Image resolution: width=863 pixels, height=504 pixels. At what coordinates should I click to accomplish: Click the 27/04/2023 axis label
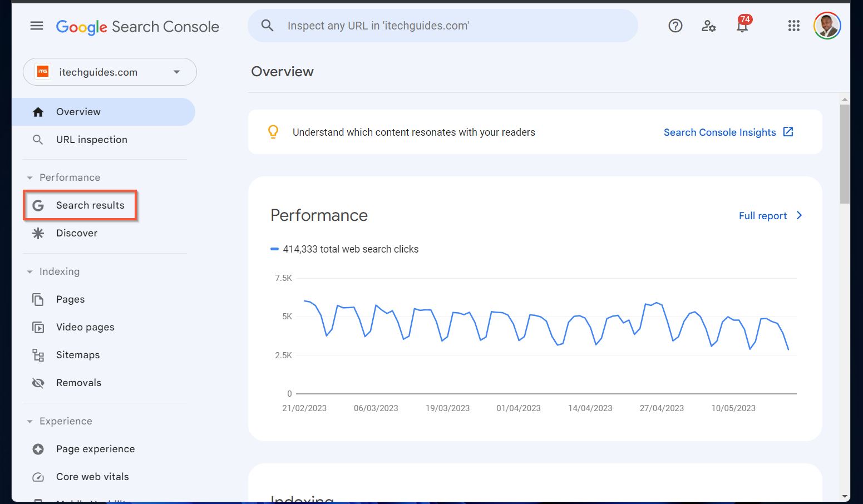[662, 408]
